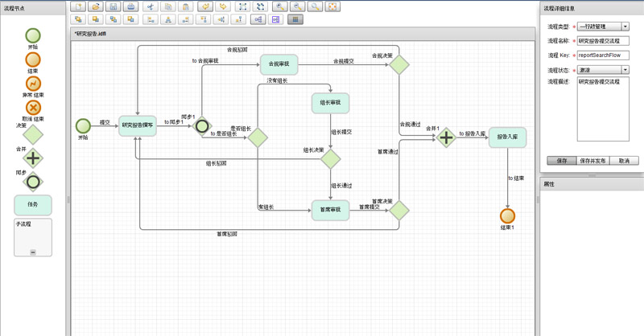
Task: Collapse the 子流程 box minus button
Action: (x=33, y=252)
